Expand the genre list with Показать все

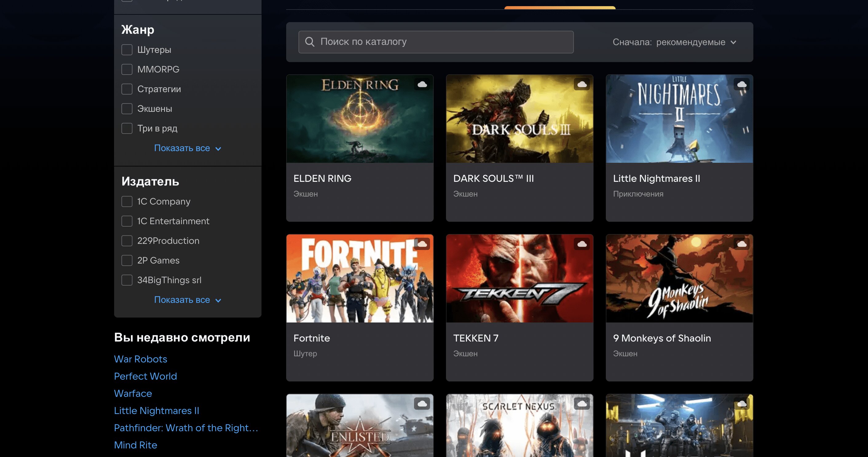(187, 148)
